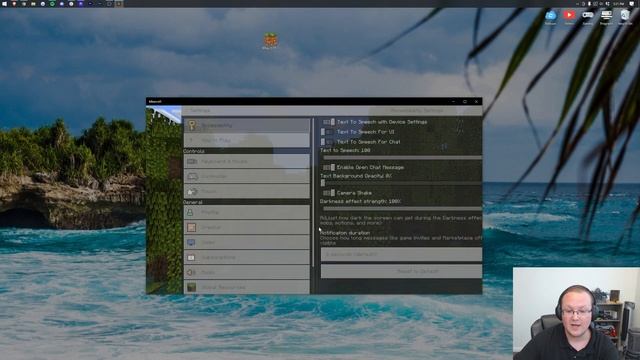Open the orange block icon on the desktop
640x360 pixels.
tap(270, 40)
